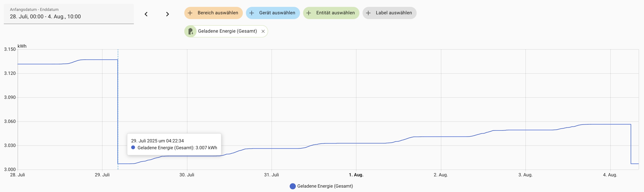Open the Label auswählen picker
The height and width of the screenshot is (192, 644).
pyautogui.click(x=394, y=13)
